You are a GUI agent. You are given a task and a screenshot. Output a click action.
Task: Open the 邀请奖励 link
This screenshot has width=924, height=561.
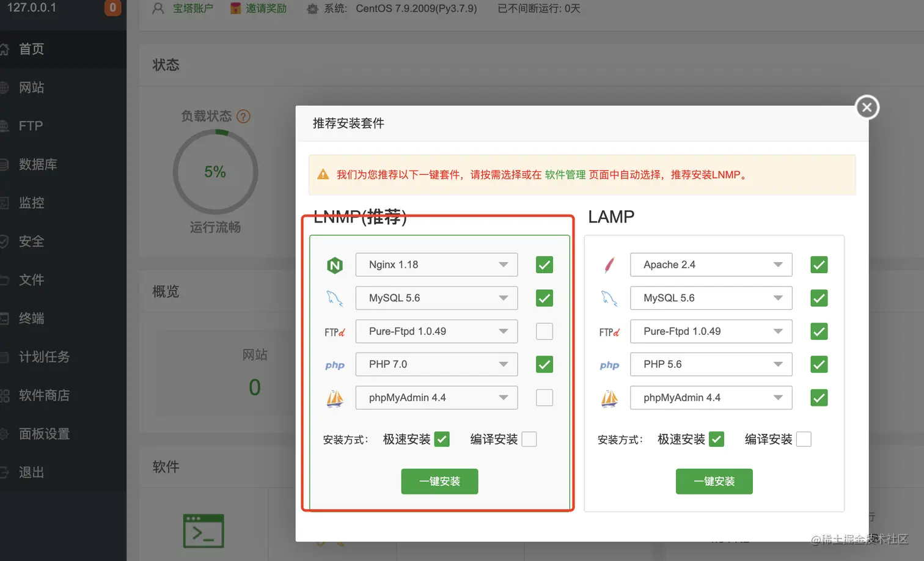266,9
